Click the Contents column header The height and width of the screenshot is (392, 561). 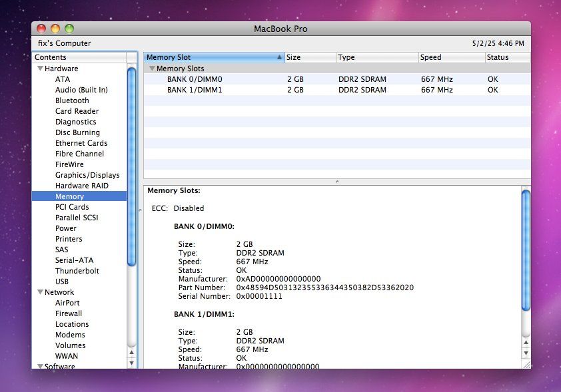point(79,57)
